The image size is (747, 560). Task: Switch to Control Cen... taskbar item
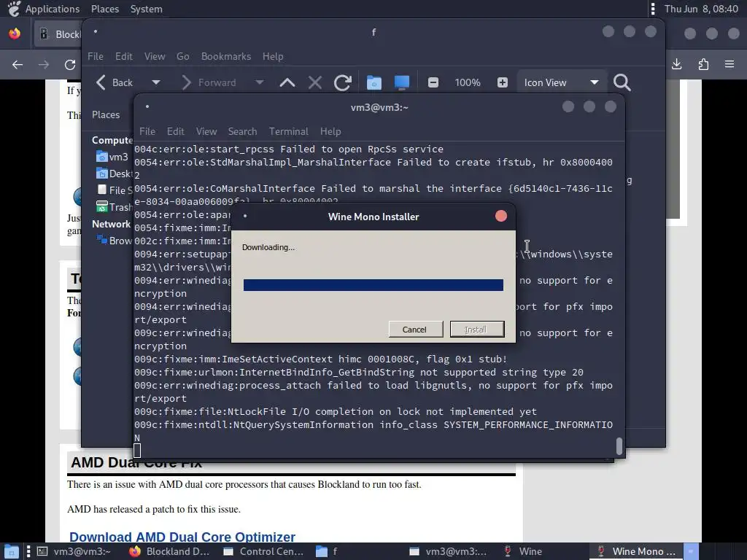point(263,551)
